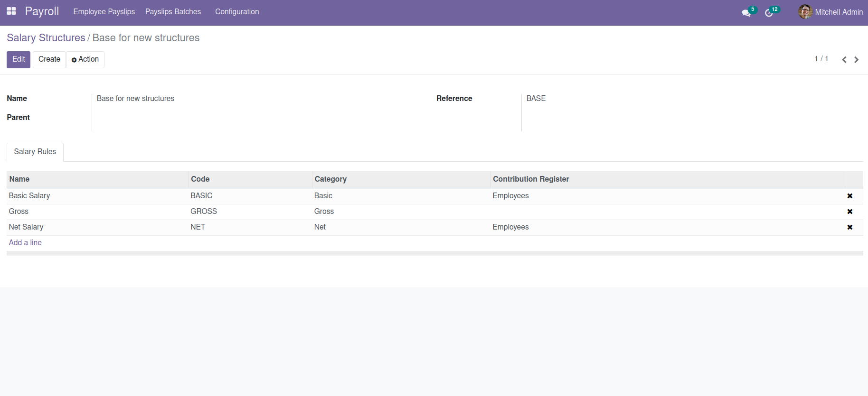The image size is (868, 396).
Task: Open the Configuration menu
Action: pyautogui.click(x=237, y=11)
